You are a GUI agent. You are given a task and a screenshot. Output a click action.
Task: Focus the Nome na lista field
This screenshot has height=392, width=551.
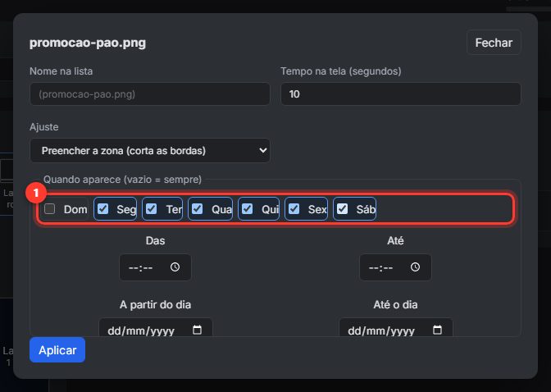click(x=150, y=93)
